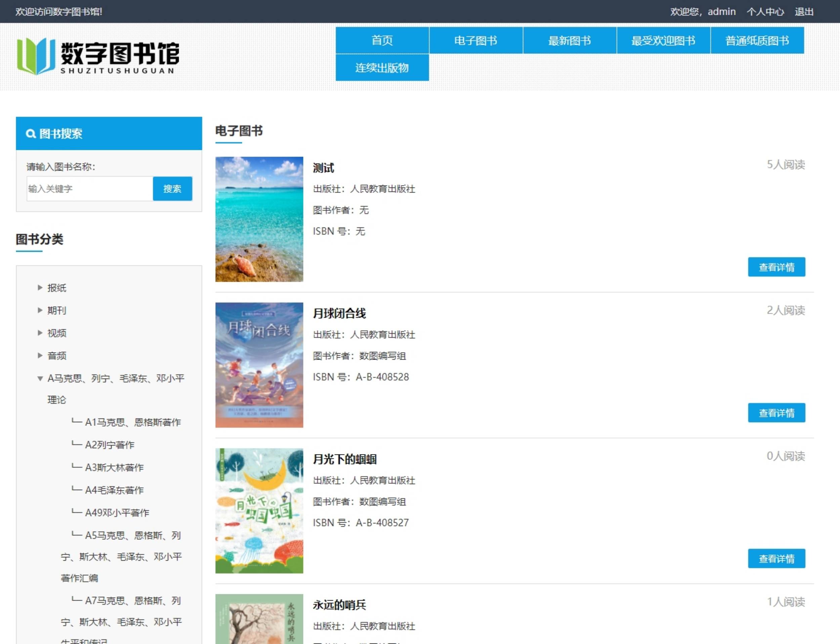Open the 首页 navigation tab

[382, 40]
